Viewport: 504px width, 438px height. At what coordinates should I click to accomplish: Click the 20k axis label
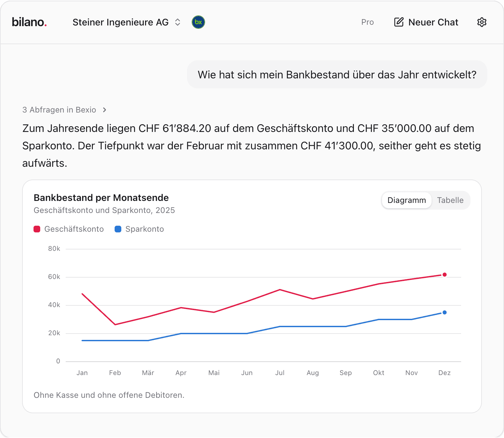click(54, 333)
